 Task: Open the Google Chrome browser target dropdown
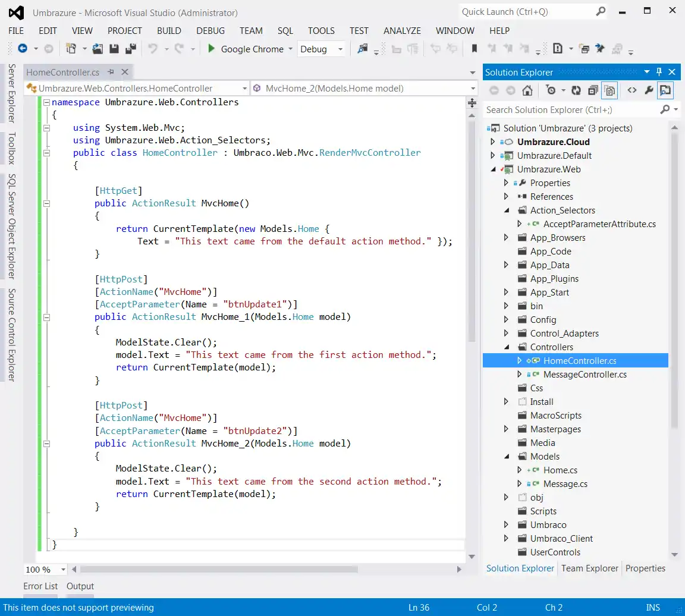[x=290, y=49]
